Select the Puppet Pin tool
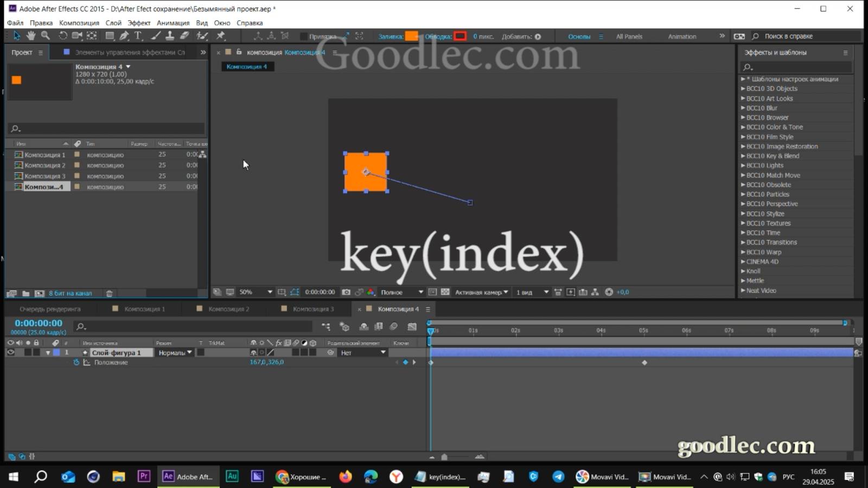The height and width of the screenshot is (488, 868). (x=221, y=35)
